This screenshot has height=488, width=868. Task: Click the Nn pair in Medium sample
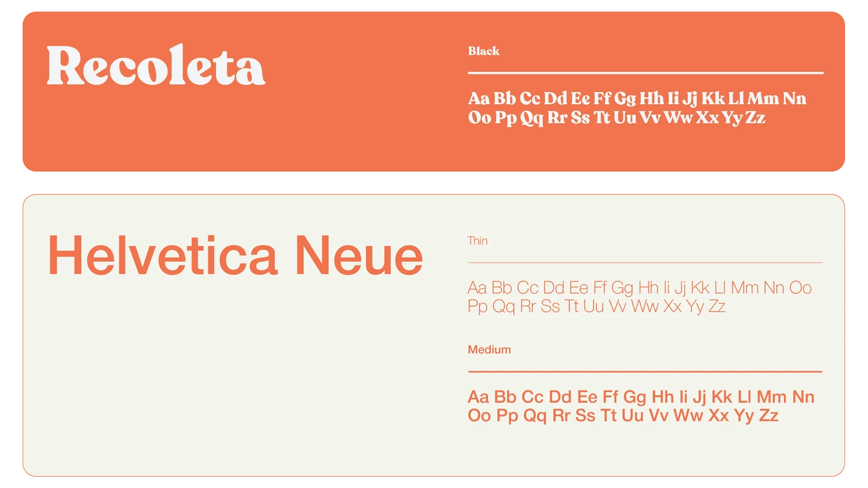click(803, 397)
